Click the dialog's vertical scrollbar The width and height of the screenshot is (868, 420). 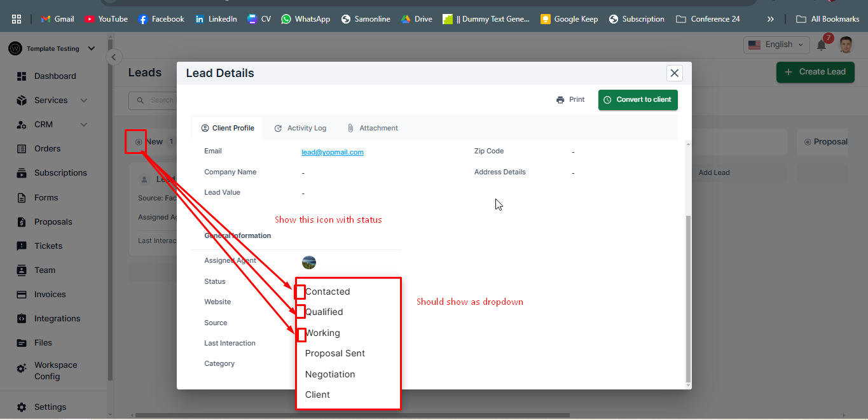(687, 299)
